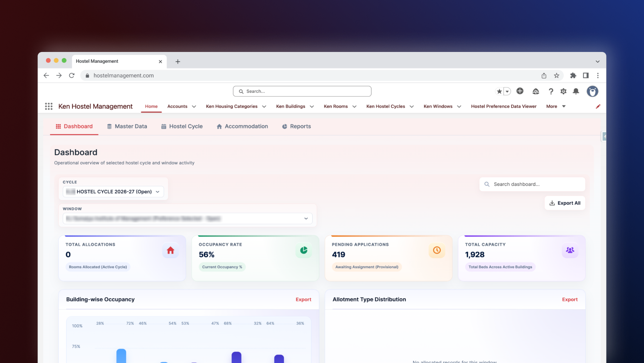The width and height of the screenshot is (644, 363).
Task: Expand the Accounts navigation chevron
Action: click(x=194, y=107)
